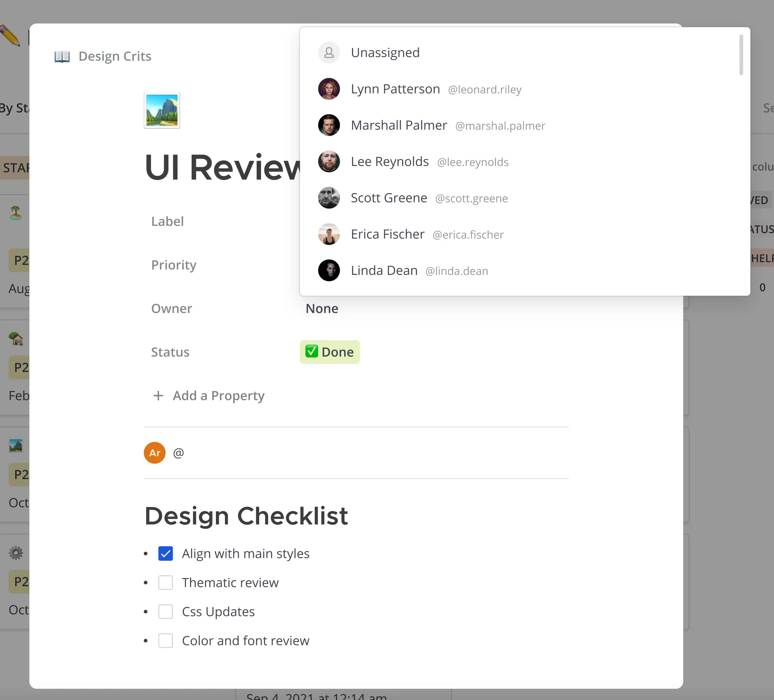Choose Marshall Palmer from the list
This screenshot has width=774, height=700.
click(525, 125)
